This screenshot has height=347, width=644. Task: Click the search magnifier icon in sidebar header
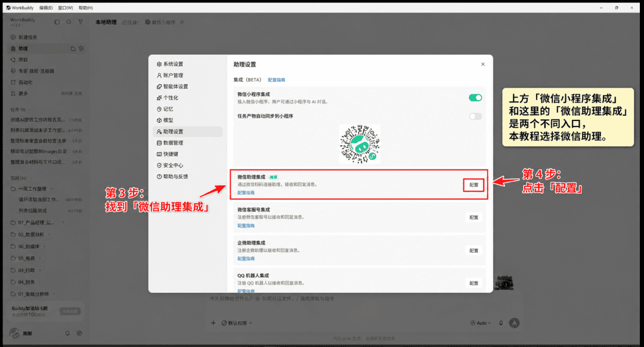(69, 22)
